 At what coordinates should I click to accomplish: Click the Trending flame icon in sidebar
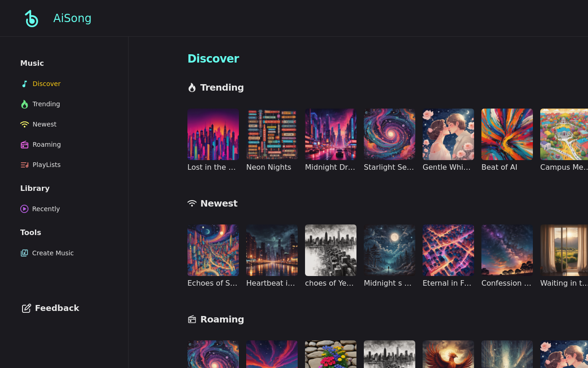(x=24, y=104)
